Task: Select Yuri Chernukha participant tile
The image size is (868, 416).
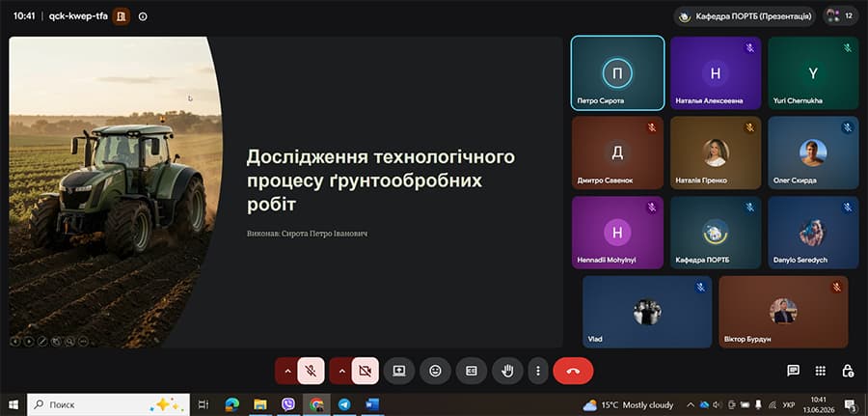Action: click(813, 73)
